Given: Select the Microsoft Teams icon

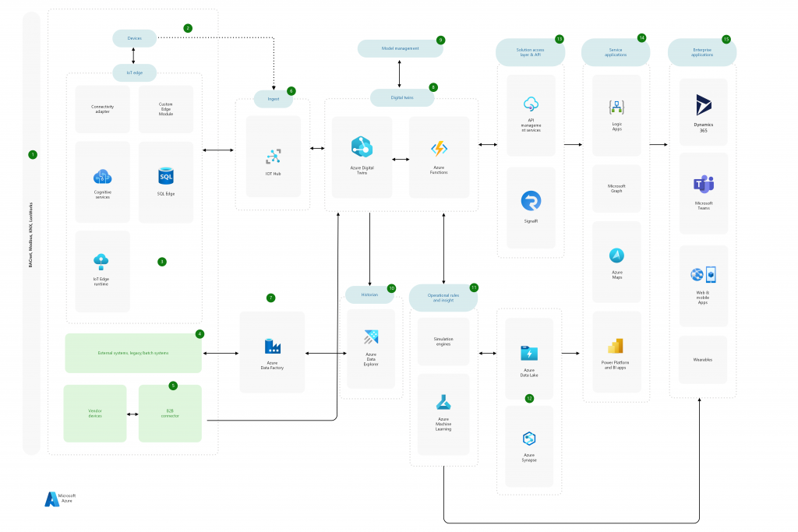Looking at the screenshot, I should pos(704,184).
